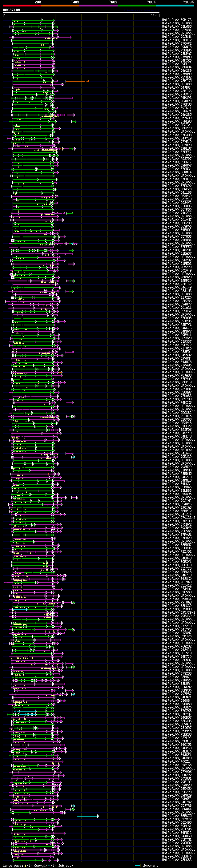The width and height of the screenshot is (197, 868).
Task: Select the UniRef100_Q3HTK6 label
Action: point(177,91)
